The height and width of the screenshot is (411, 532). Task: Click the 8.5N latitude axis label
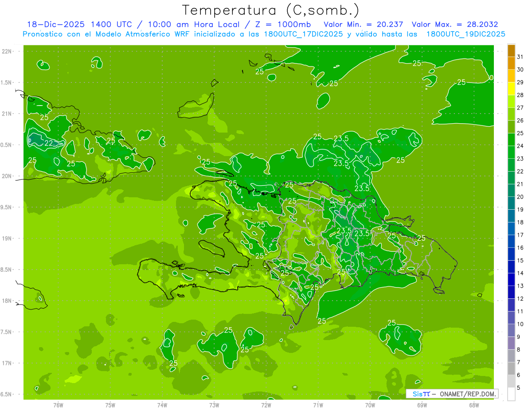point(7,270)
